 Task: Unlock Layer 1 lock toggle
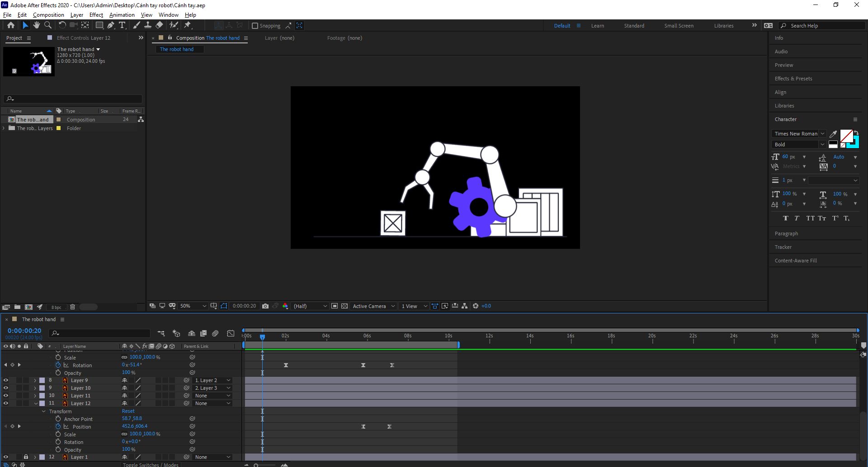tap(26, 457)
